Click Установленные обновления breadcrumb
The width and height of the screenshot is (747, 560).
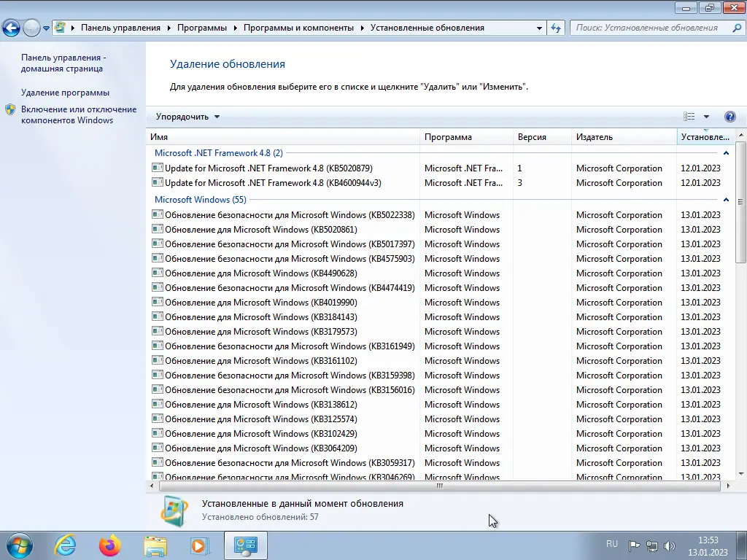click(427, 28)
